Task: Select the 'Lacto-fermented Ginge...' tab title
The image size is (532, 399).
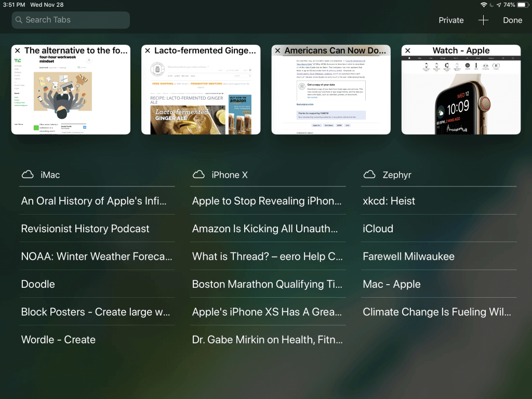Action: point(205,50)
